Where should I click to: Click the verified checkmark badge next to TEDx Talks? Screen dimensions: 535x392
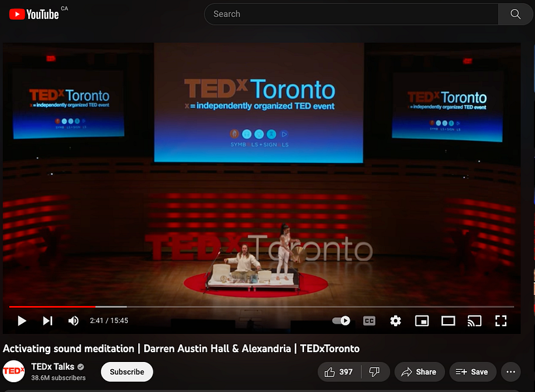click(x=80, y=367)
